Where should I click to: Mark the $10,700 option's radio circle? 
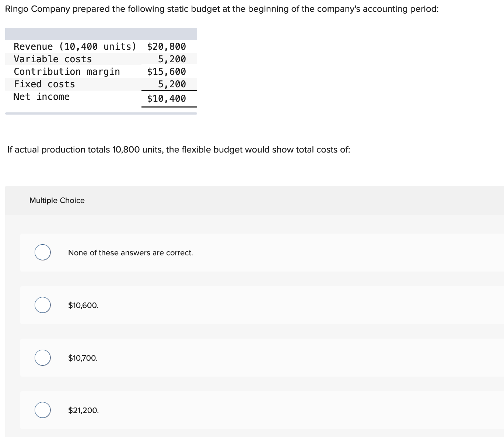(x=43, y=358)
